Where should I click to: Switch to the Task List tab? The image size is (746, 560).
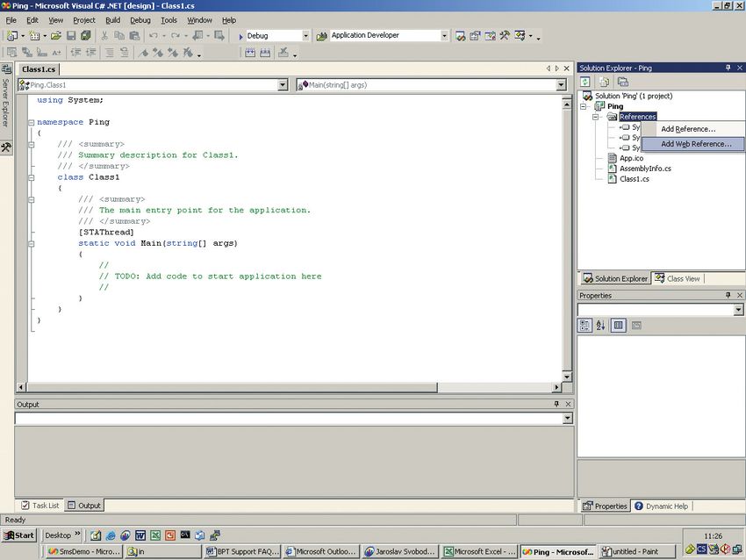click(x=40, y=506)
